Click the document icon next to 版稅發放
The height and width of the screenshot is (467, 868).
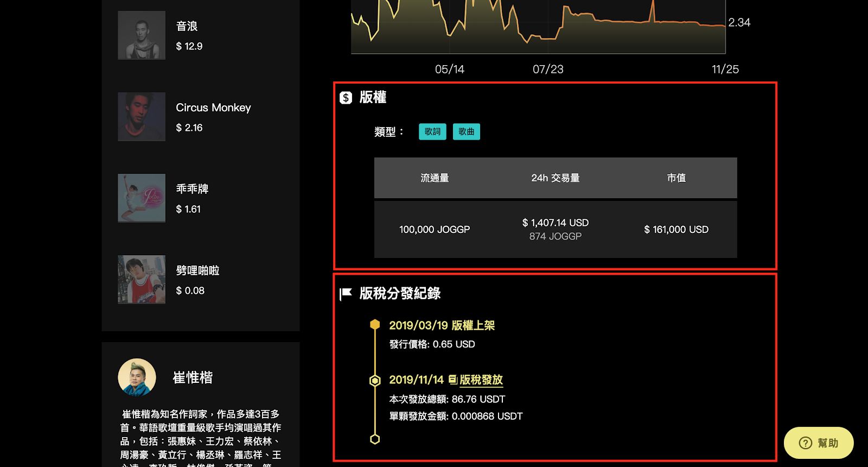point(452,380)
